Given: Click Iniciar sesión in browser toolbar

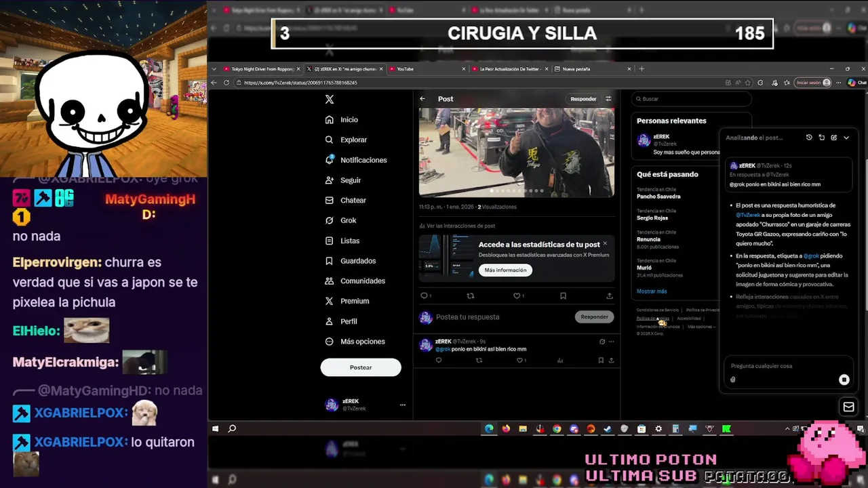Looking at the screenshot, I should click(x=813, y=83).
